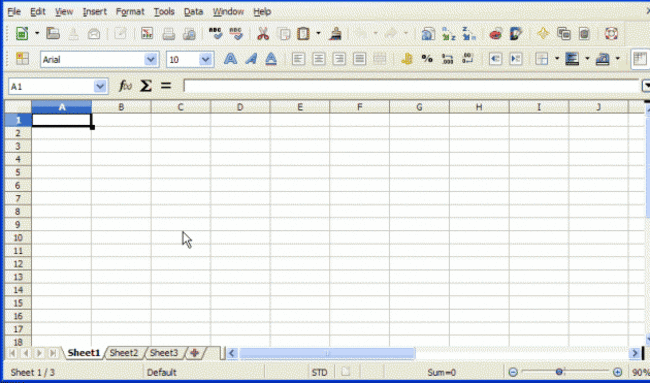This screenshot has width=650, height=383.
Task: Open the Function Wizard fx icon
Action: [125, 86]
